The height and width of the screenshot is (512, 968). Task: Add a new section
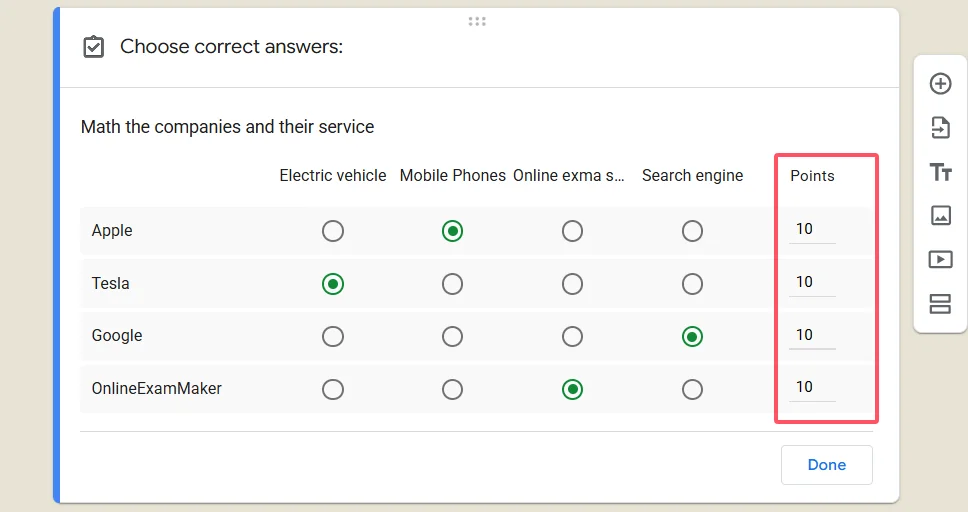pyautogui.click(x=940, y=304)
